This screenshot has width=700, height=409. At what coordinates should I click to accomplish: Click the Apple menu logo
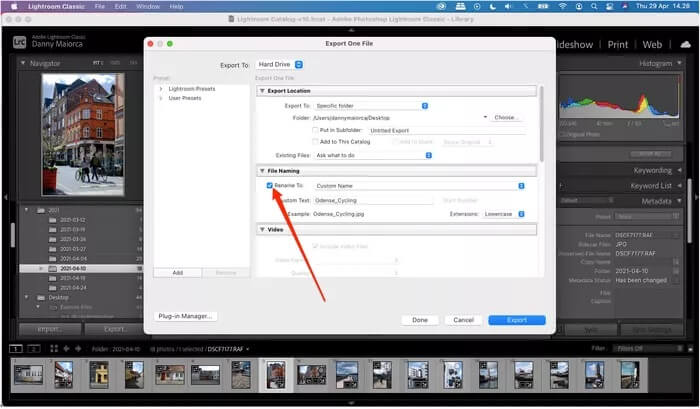point(13,6)
